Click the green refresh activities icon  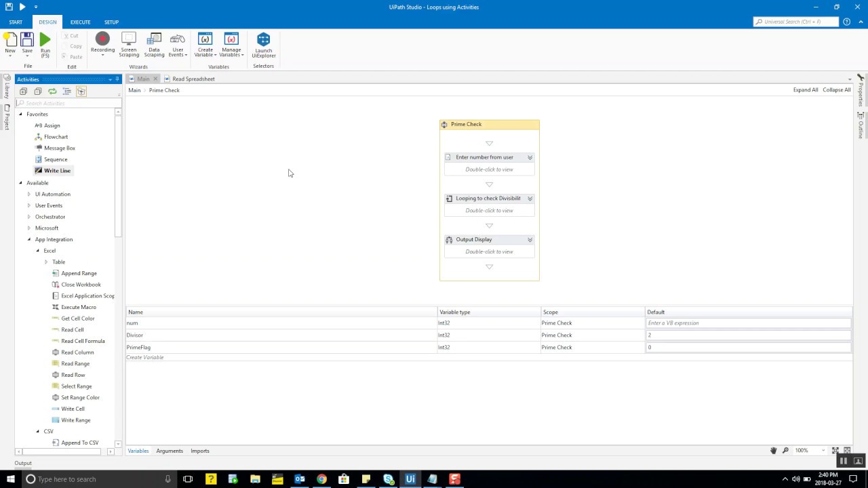(x=52, y=91)
